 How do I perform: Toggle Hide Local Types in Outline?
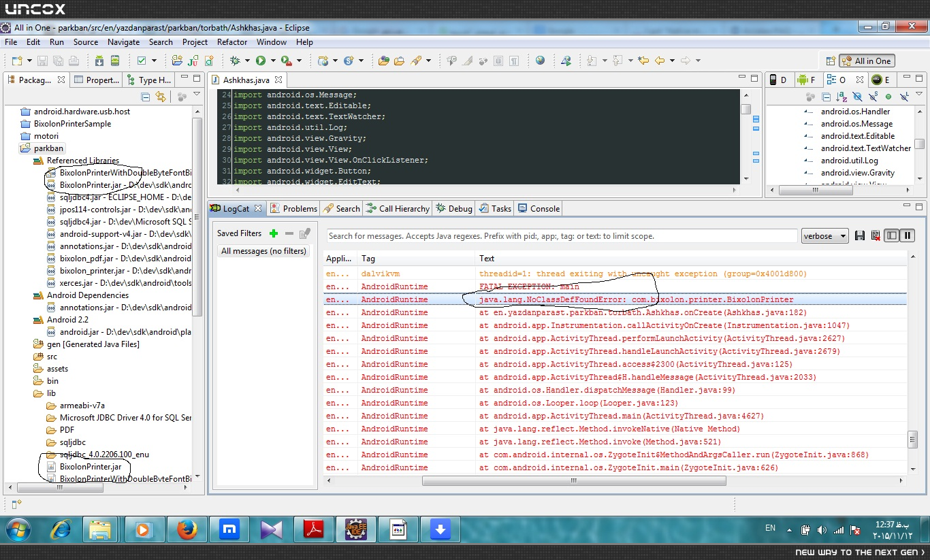click(904, 97)
